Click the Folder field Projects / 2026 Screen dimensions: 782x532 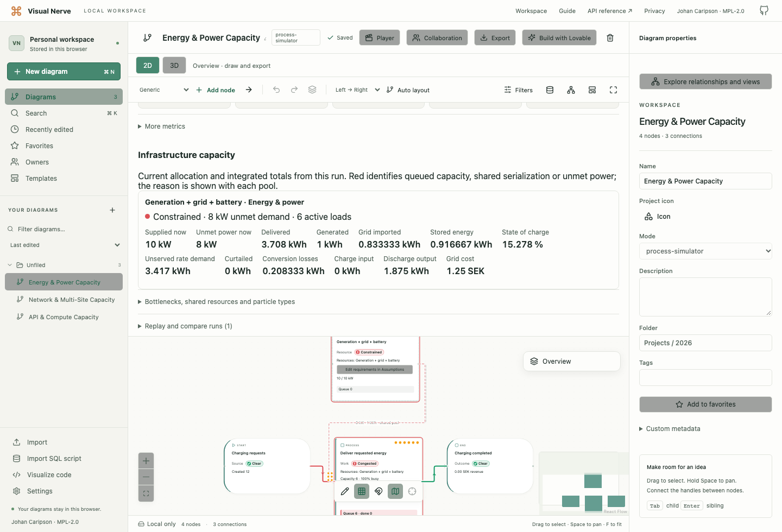pos(705,343)
